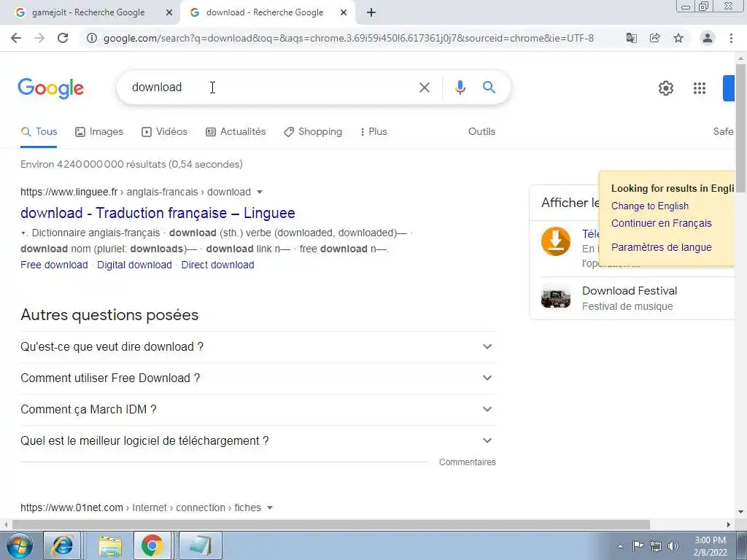Open Download Festival thumbnail image
Image resolution: width=747 pixels, height=560 pixels.
click(555, 298)
